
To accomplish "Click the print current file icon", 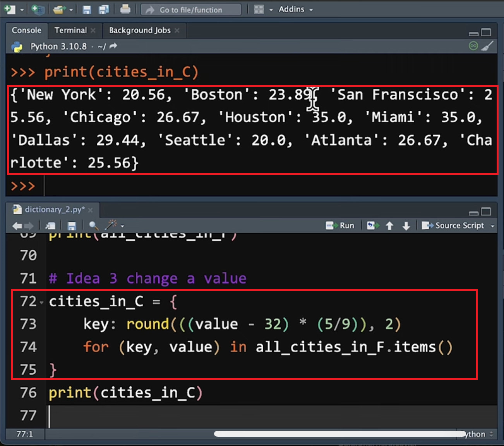I will [x=125, y=9].
